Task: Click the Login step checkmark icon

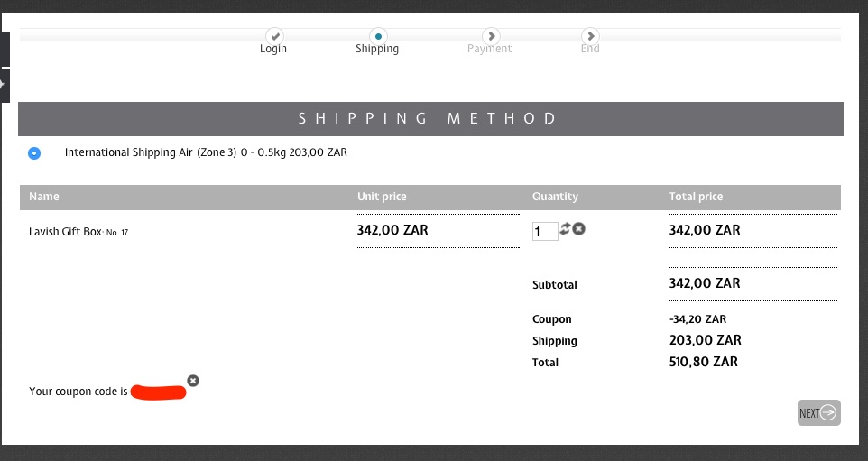Action: click(x=273, y=36)
